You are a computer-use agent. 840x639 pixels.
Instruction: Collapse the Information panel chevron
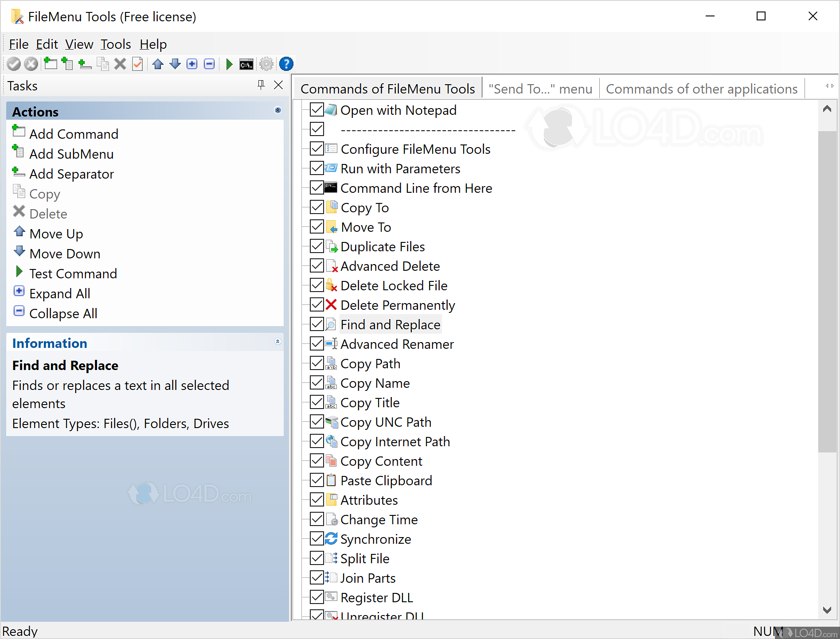(278, 342)
